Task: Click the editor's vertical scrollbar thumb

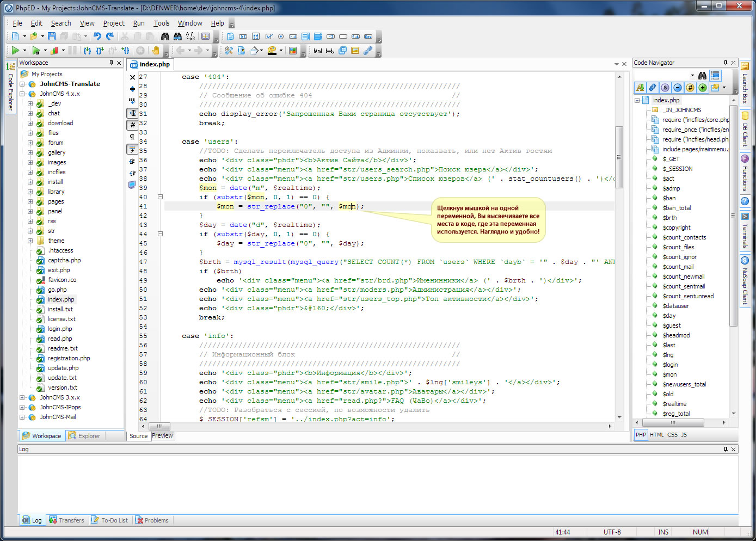Action: (619, 158)
